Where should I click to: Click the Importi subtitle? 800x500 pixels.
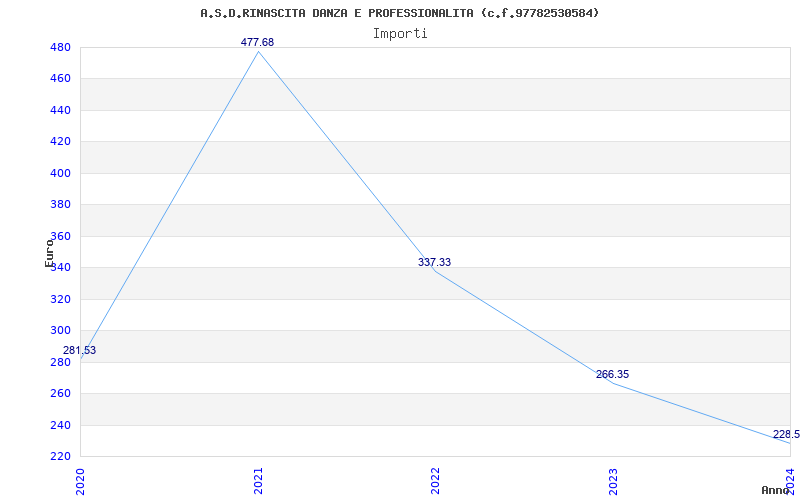[400, 34]
